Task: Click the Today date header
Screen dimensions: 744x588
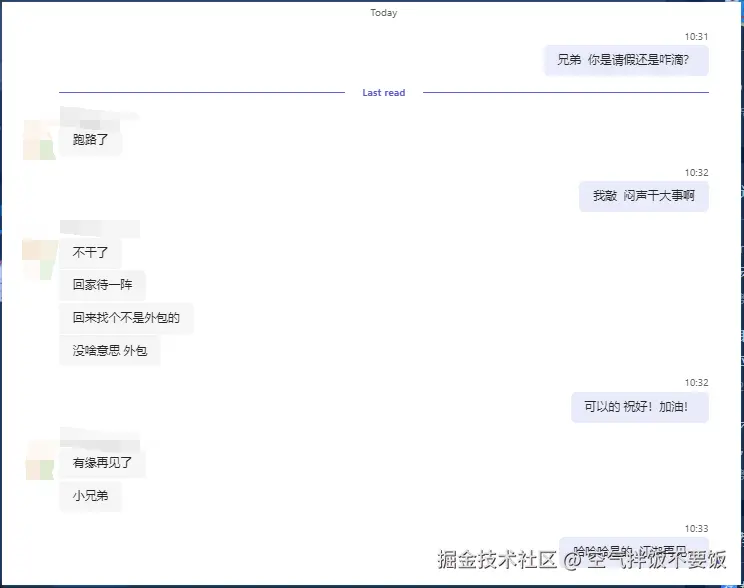Action: [x=383, y=13]
